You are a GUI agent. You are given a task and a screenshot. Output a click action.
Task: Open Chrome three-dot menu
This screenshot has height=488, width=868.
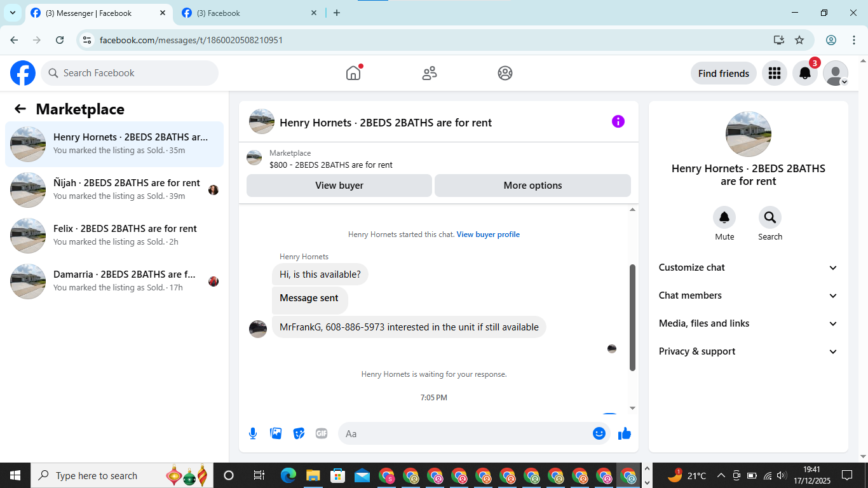click(854, 40)
